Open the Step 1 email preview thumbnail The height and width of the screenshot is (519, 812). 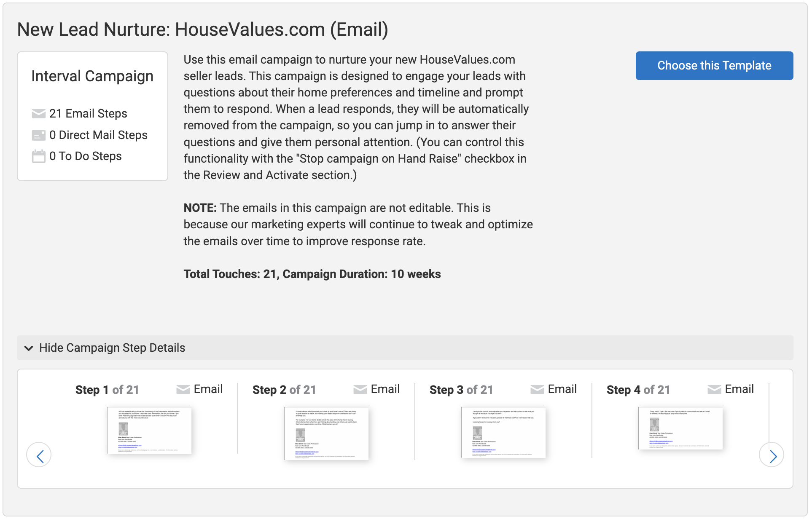click(149, 431)
